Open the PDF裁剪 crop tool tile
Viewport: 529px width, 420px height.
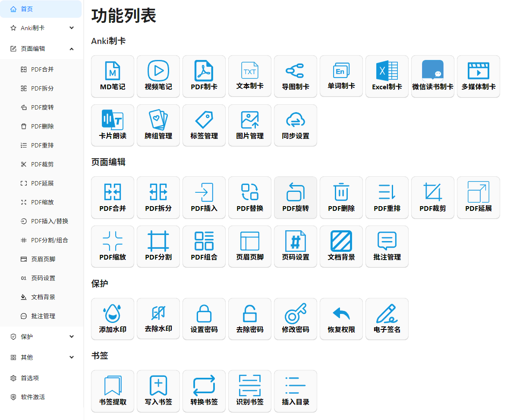433,197
